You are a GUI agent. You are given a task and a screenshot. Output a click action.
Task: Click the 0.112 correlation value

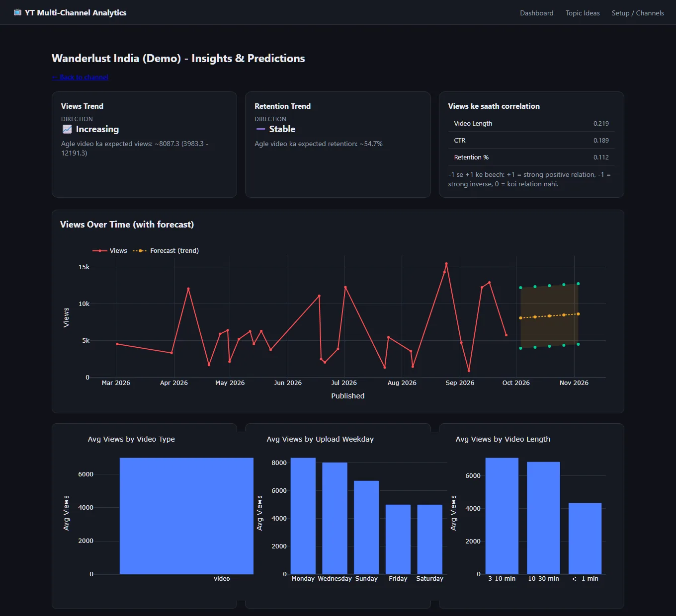point(601,157)
